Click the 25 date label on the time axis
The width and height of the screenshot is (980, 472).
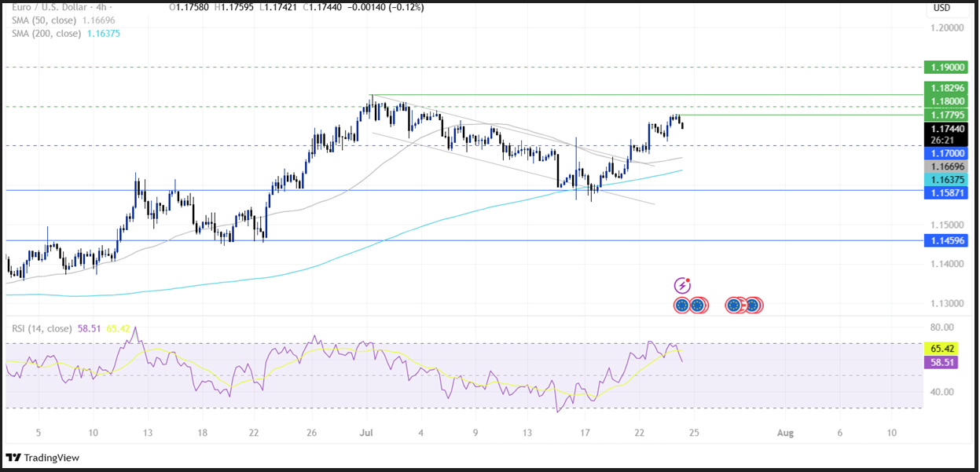pyautogui.click(x=695, y=433)
